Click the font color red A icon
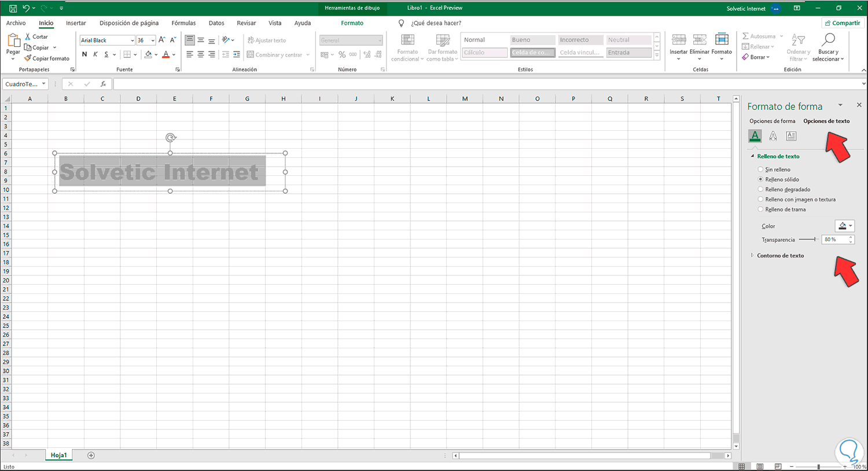The image size is (868, 471). pyautogui.click(x=166, y=54)
